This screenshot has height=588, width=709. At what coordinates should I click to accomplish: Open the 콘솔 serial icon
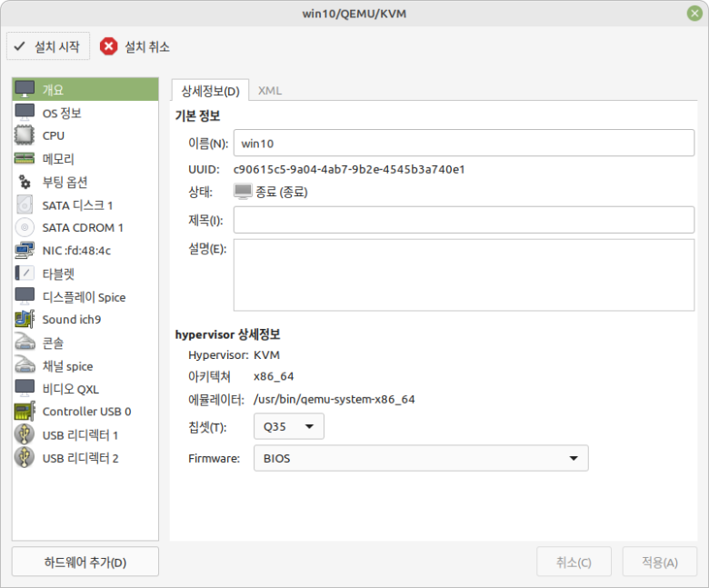pos(25,343)
